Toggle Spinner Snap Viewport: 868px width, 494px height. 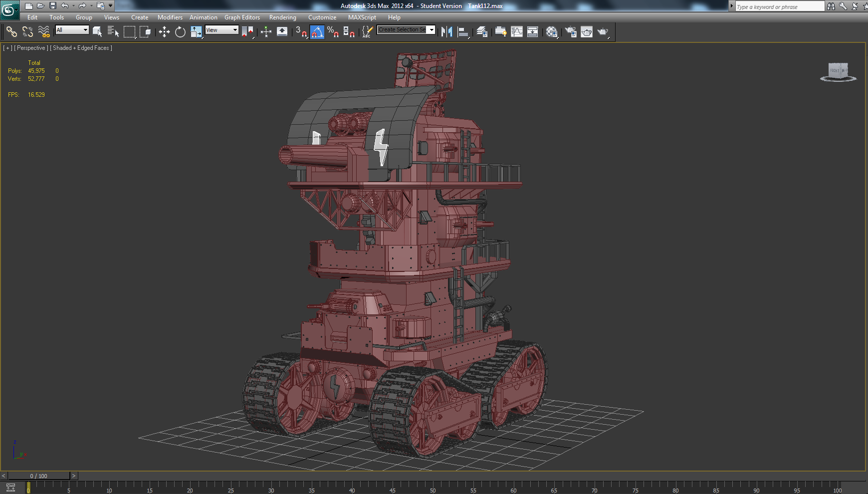click(x=349, y=32)
